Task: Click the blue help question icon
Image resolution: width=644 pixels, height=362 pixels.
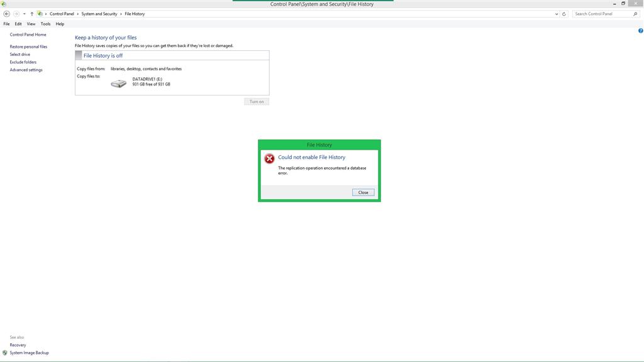Action: click(x=640, y=31)
